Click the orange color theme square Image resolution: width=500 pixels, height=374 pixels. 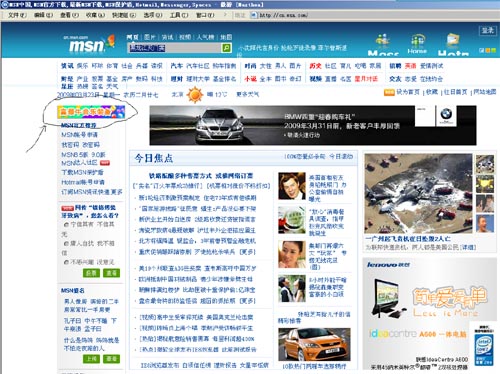pyautogui.click(x=488, y=50)
